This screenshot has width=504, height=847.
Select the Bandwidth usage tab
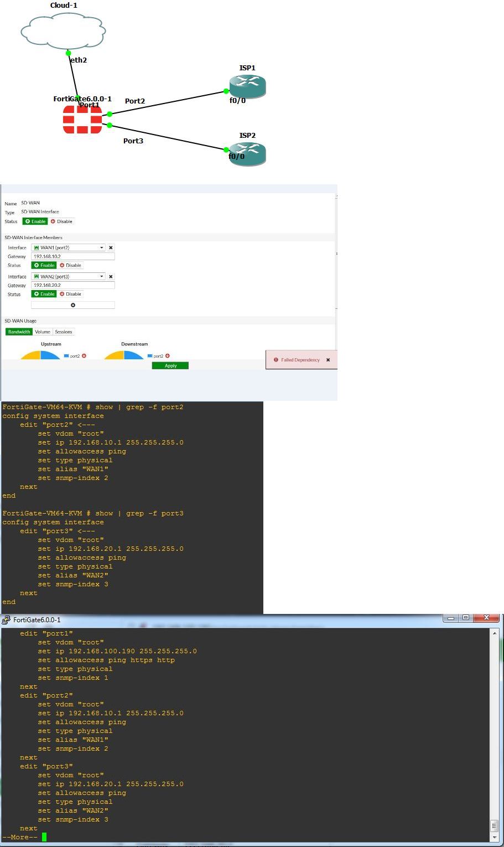19,332
